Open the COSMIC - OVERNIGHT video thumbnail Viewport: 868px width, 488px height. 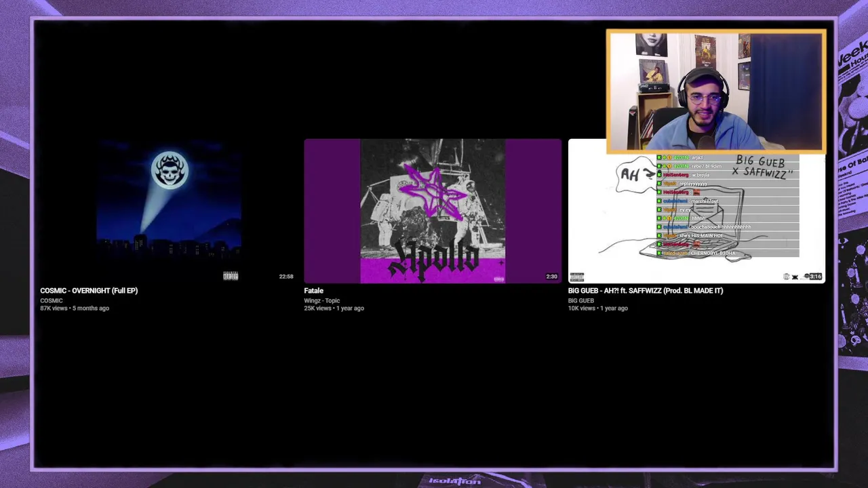[x=168, y=211]
